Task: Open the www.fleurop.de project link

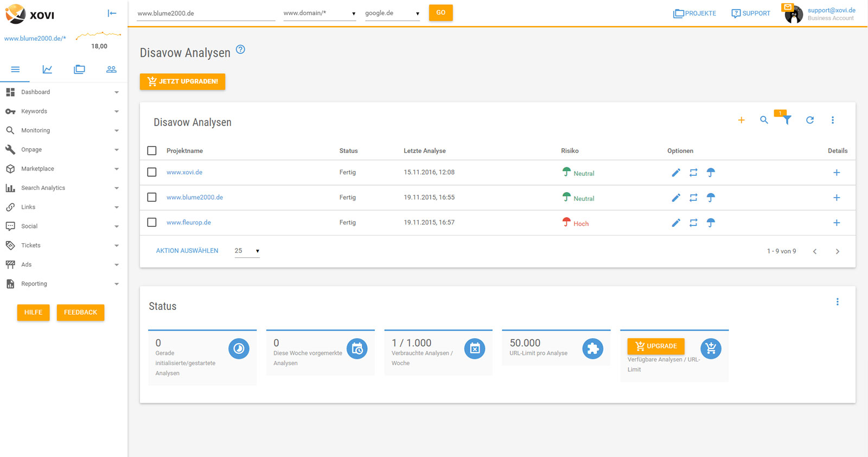Action: 189,223
